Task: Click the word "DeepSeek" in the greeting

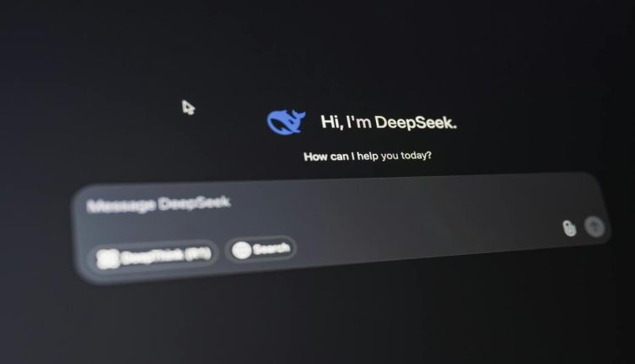Action: pyautogui.click(x=415, y=123)
